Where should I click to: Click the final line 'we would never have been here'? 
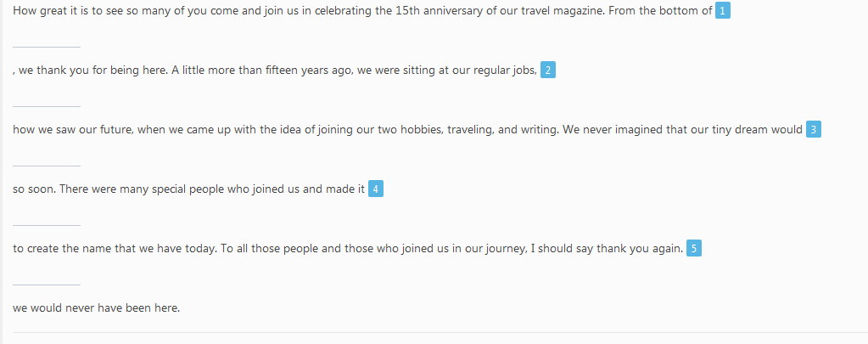(x=97, y=308)
